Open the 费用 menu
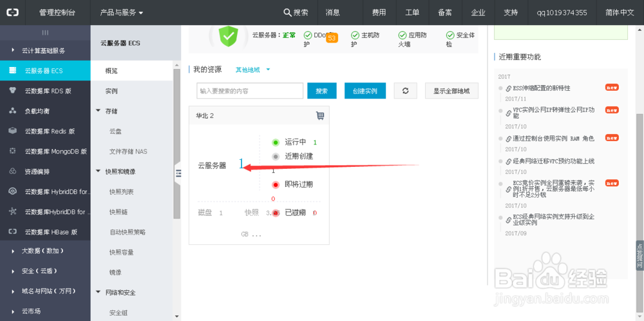This screenshot has width=644, height=321. coord(379,12)
